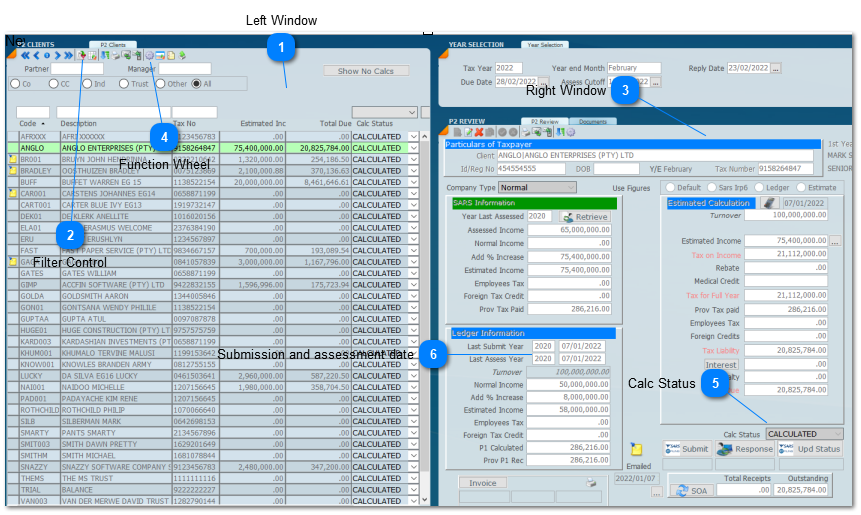Viewport: 861px width, 515px height.
Task: Switch to the Documents tab
Action: coord(593,122)
